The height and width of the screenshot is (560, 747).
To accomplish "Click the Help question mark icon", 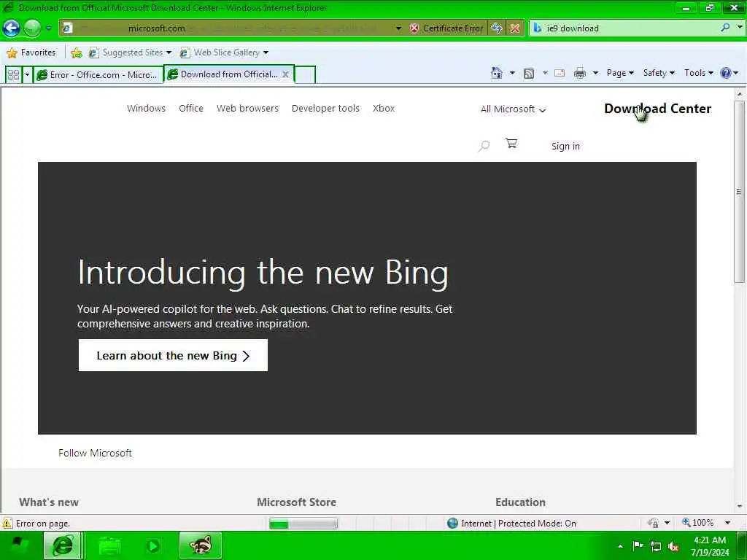I will [x=726, y=73].
